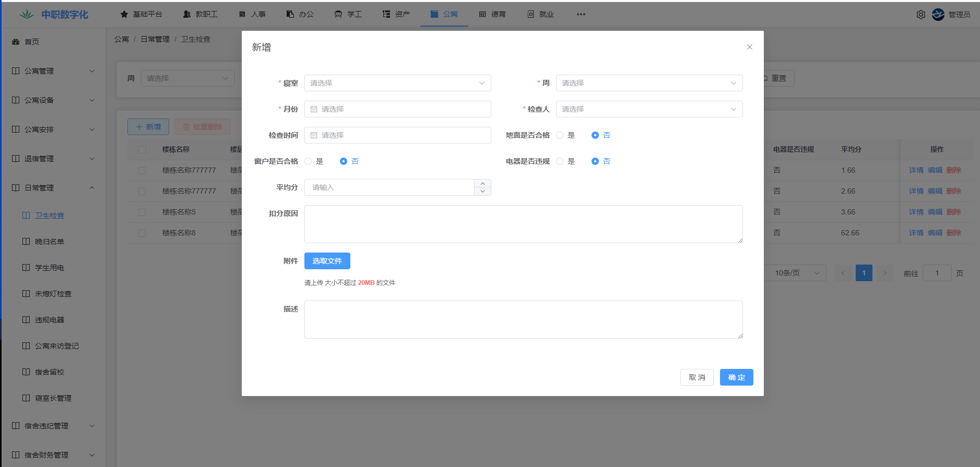Select 是 for 窗户是否合格

point(308,161)
